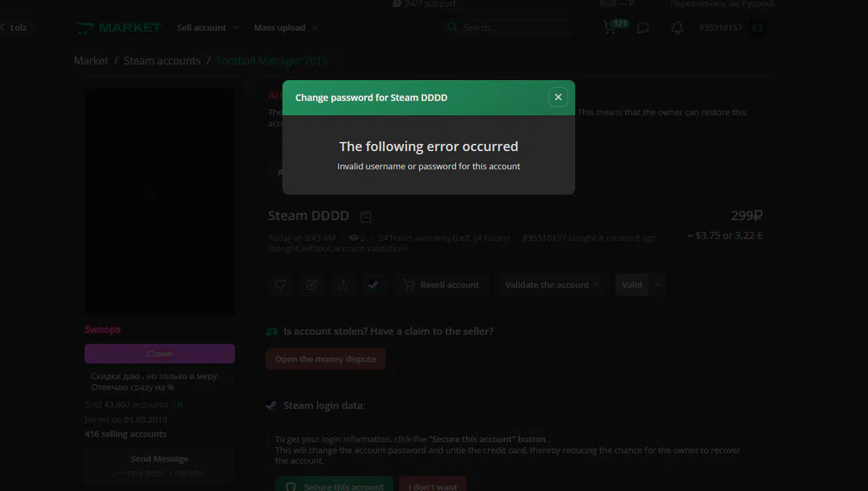The height and width of the screenshot is (491, 868).
Task: Click the Resell account button
Action: (441, 285)
